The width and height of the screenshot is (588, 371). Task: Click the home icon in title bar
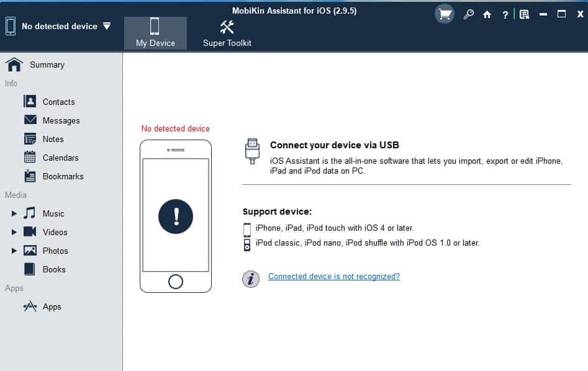click(487, 15)
